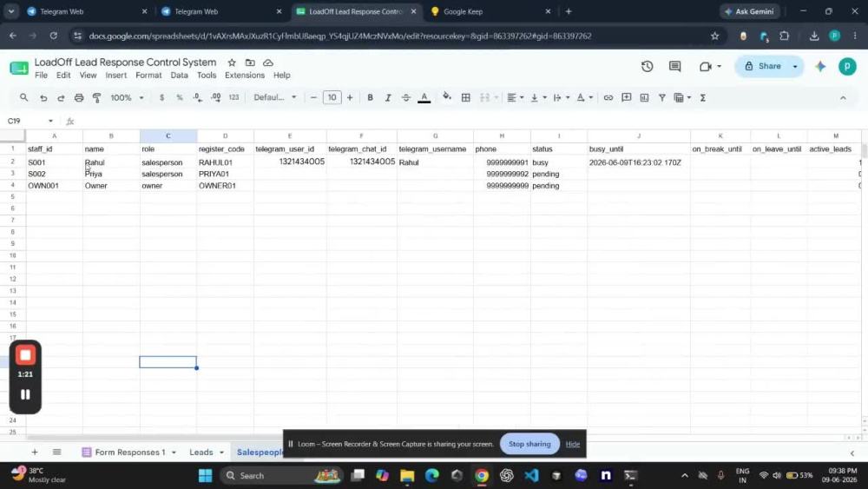The height and width of the screenshot is (489, 868).
Task: Open the borders tool
Action: (466, 97)
